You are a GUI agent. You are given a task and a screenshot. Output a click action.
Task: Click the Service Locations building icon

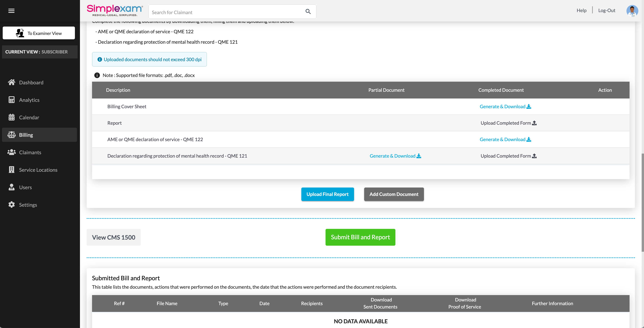[11, 170]
